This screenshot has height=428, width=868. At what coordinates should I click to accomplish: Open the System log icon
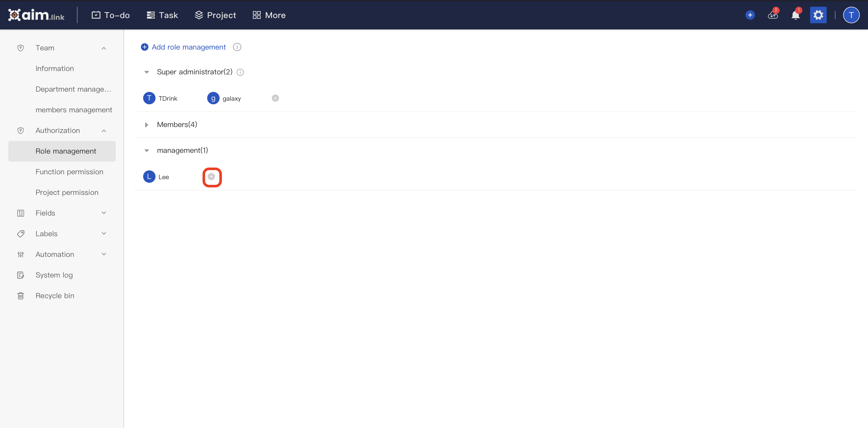pyautogui.click(x=21, y=275)
